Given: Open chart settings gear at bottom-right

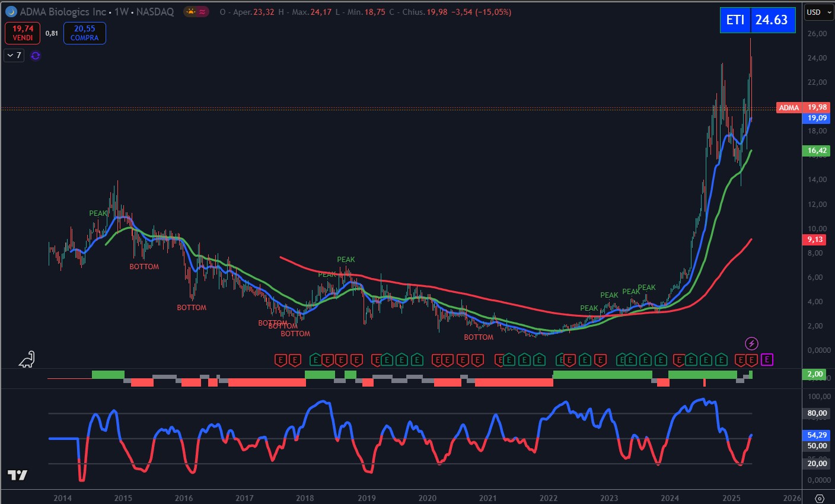Looking at the screenshot, I should pos(820,498).
